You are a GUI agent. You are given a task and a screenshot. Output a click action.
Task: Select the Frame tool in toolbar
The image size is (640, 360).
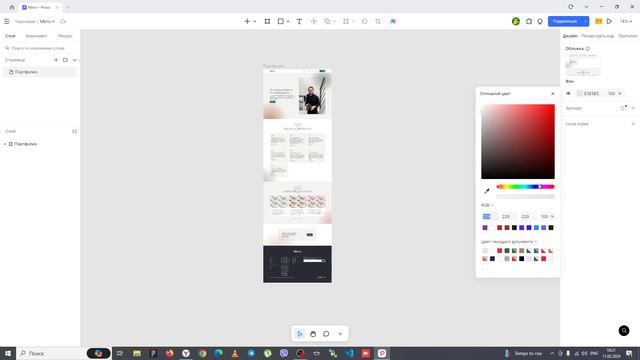[267, 21]
